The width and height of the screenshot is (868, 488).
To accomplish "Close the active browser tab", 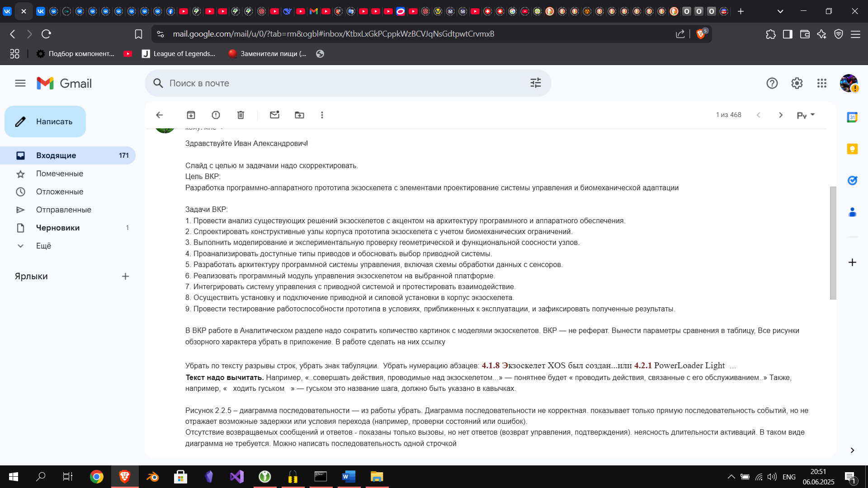I will (24, 11).
